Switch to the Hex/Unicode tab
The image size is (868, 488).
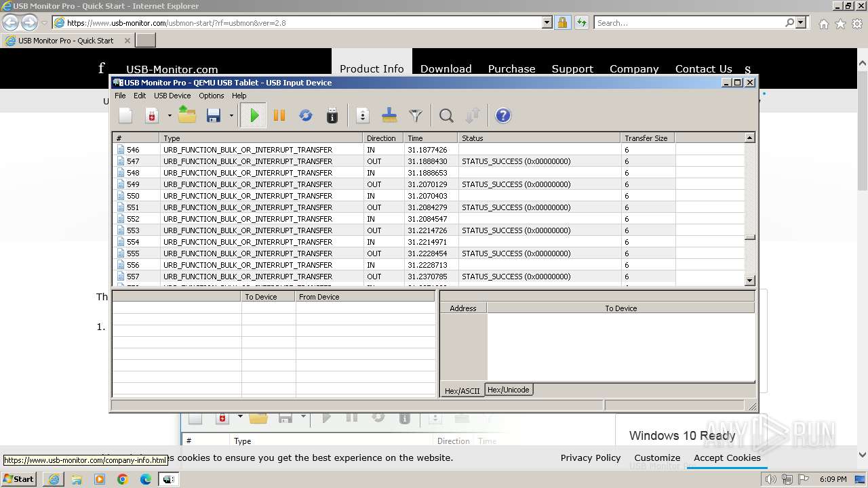[509, 390]
